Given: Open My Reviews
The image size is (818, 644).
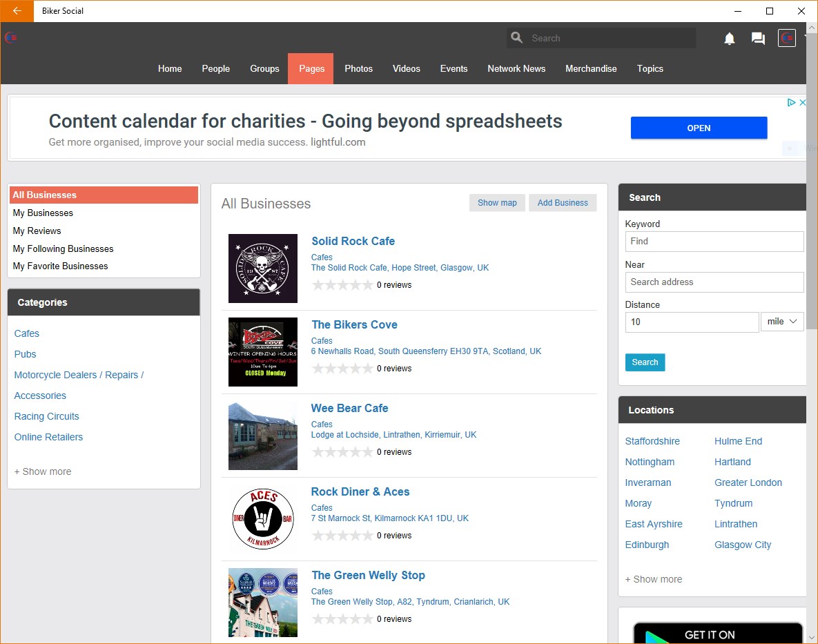Looking at the screenshot, I should coord(37,231).
